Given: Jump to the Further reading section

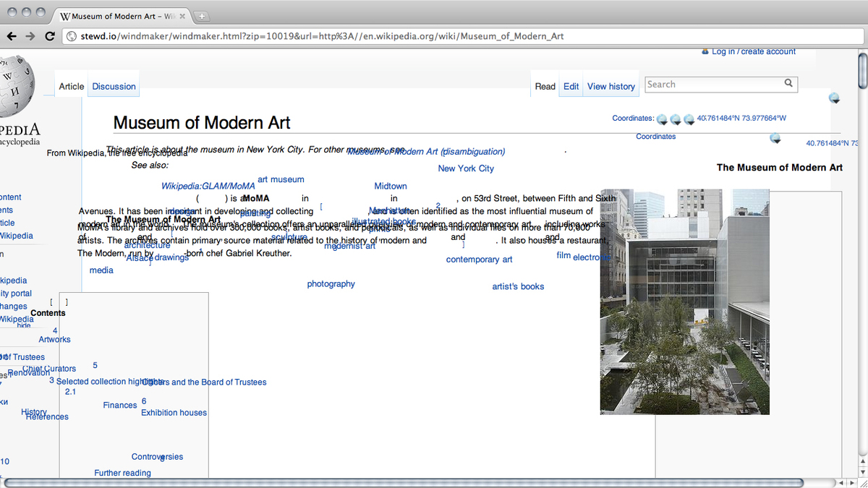Looking at the screenshot, I should [x=122, y=473].
